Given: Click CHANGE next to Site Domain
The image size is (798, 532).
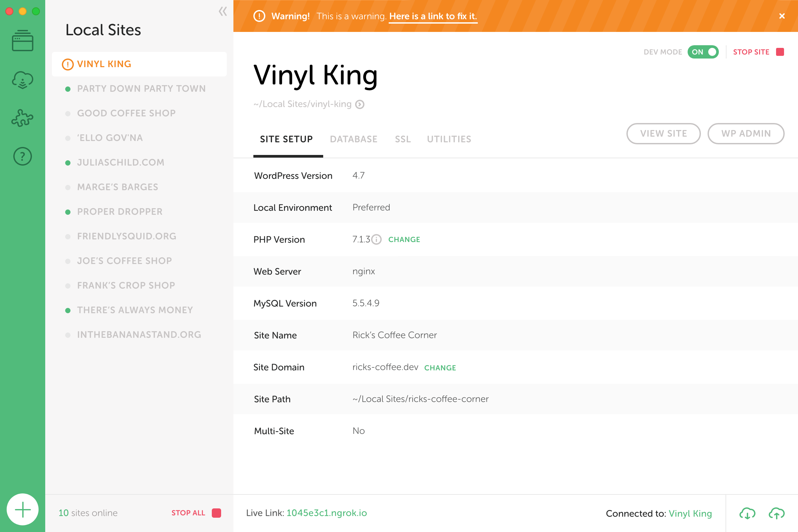Looking at the screenshot, I should tap(440, 367).
